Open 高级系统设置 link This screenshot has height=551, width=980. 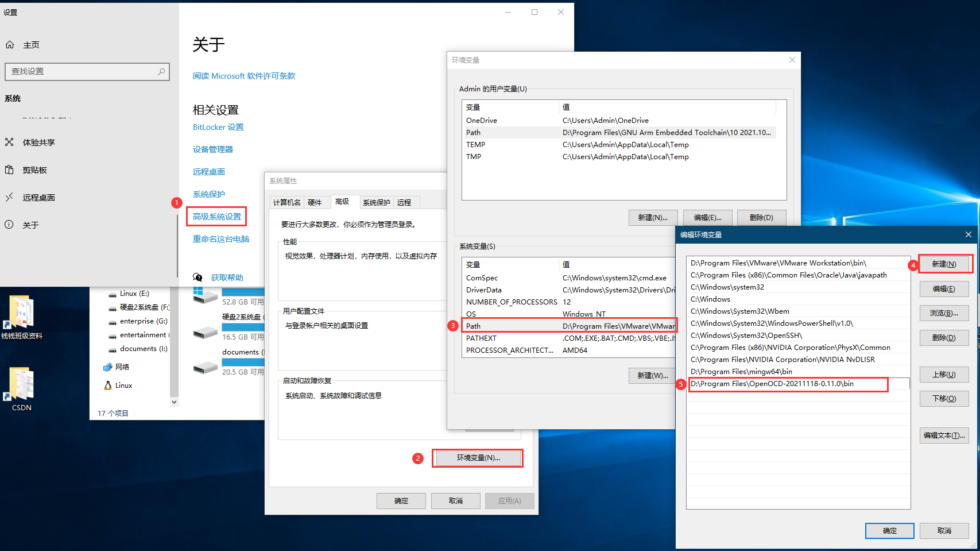coord(217,217)
